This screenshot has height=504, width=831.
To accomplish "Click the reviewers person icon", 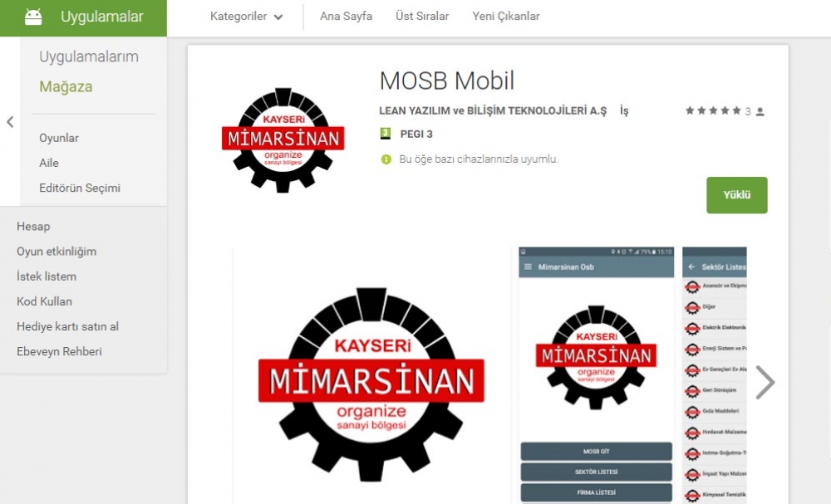I will tap(760, 111).
